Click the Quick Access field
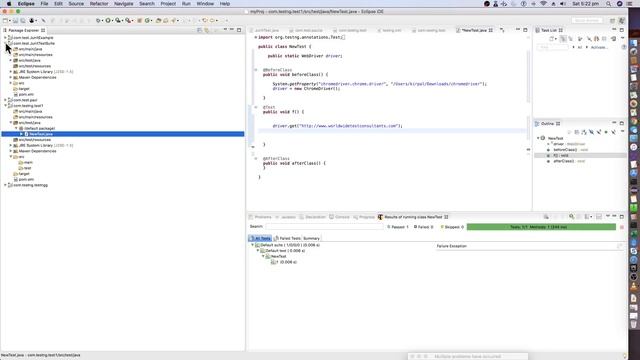 [587, 20]
